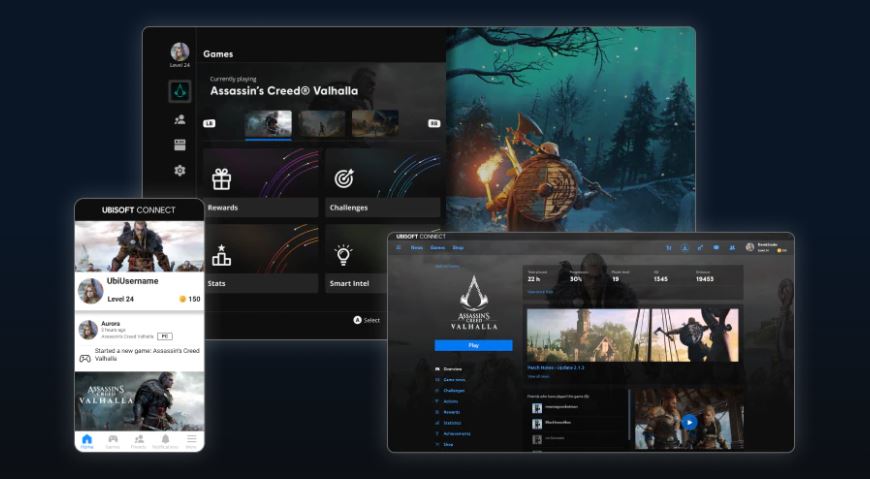Tap the PC platform tag on phone
The width and height of the screenshot is (870, 479).
(x=165, y=336)
